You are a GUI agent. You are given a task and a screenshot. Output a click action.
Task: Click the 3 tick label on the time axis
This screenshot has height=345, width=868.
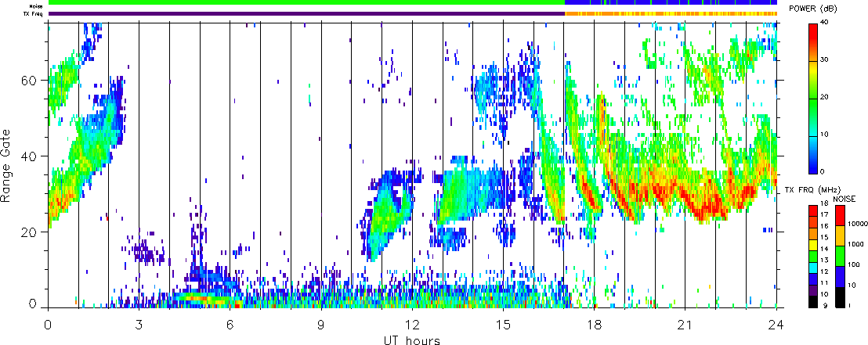coord(139,324)
